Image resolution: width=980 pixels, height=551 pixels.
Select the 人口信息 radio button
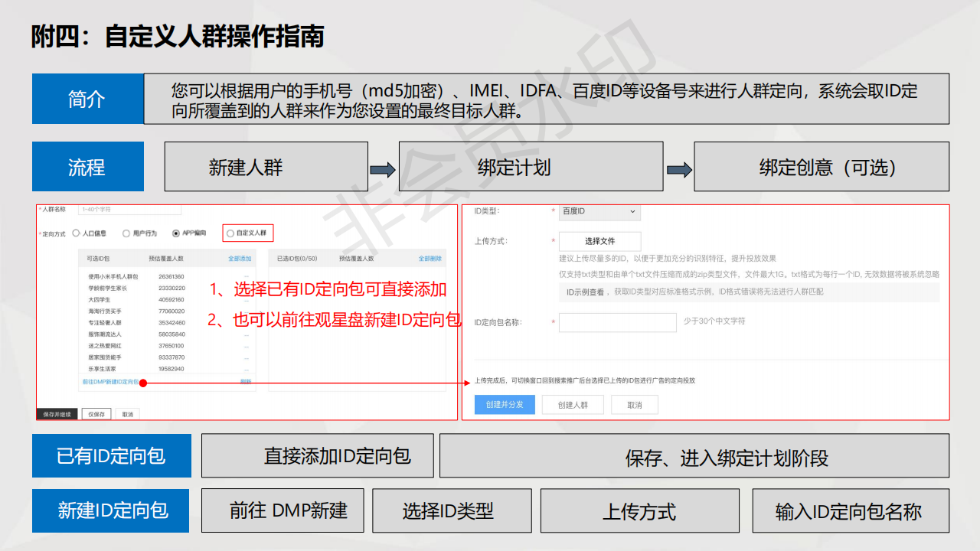(x=77, y=233)
